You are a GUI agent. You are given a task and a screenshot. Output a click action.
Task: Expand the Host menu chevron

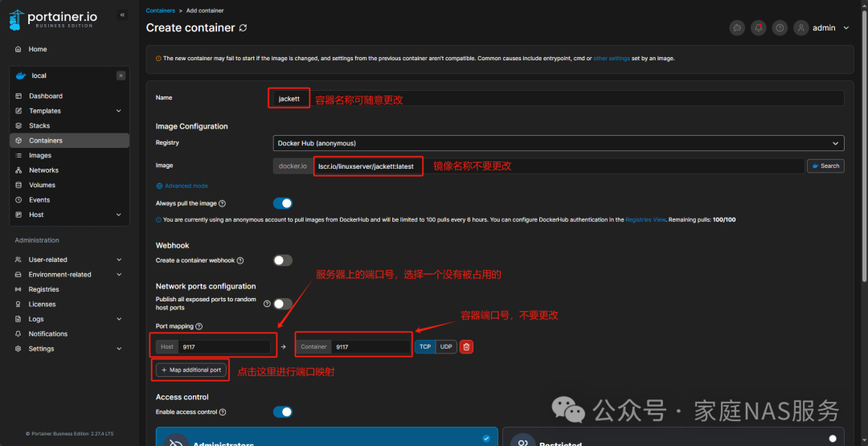tap(118, 215)
